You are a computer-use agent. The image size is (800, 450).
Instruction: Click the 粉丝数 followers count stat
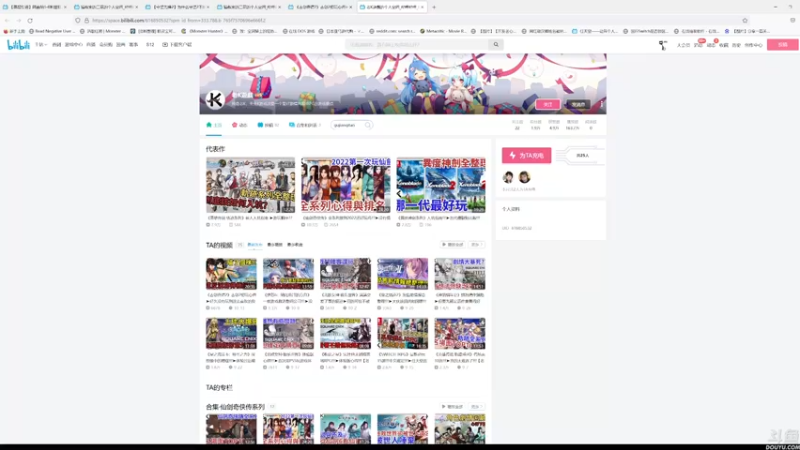[x=535, y=125]
